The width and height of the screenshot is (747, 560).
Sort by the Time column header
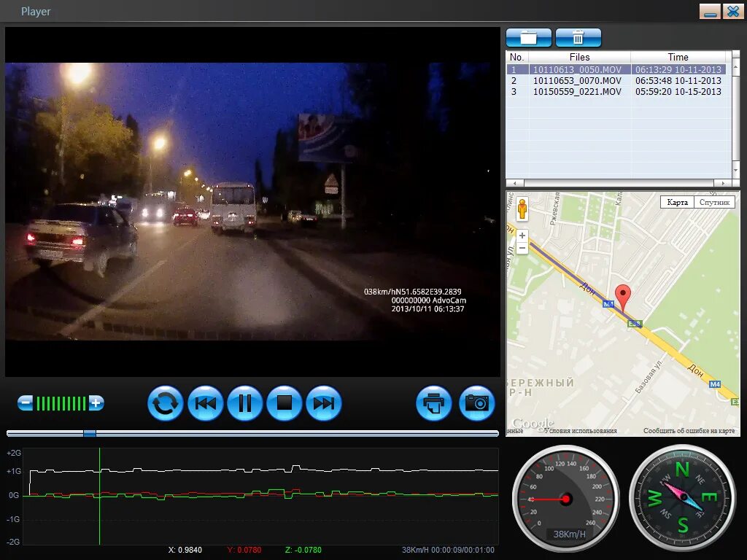[678, 57]
